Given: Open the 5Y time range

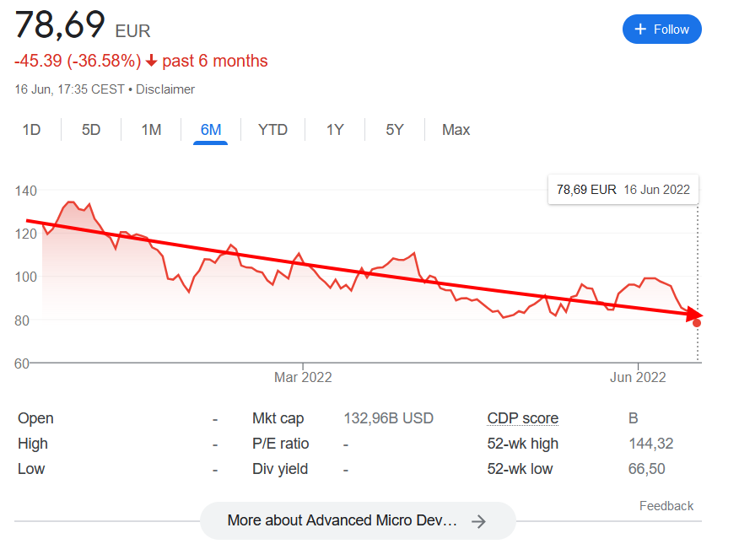Looking at the screenshot, I should click(x=395, y=130).
